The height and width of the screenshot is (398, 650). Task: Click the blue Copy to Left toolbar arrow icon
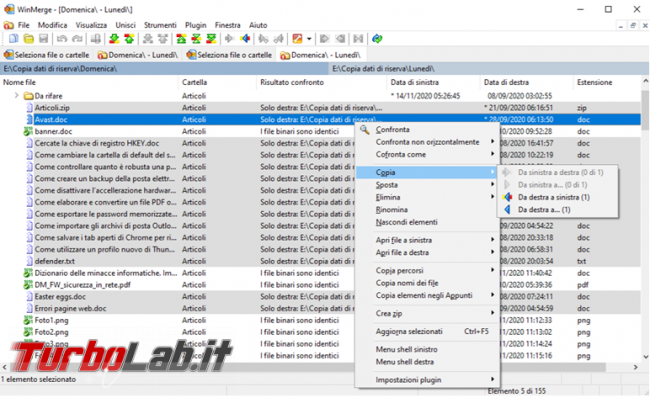(x=245, y=39)
